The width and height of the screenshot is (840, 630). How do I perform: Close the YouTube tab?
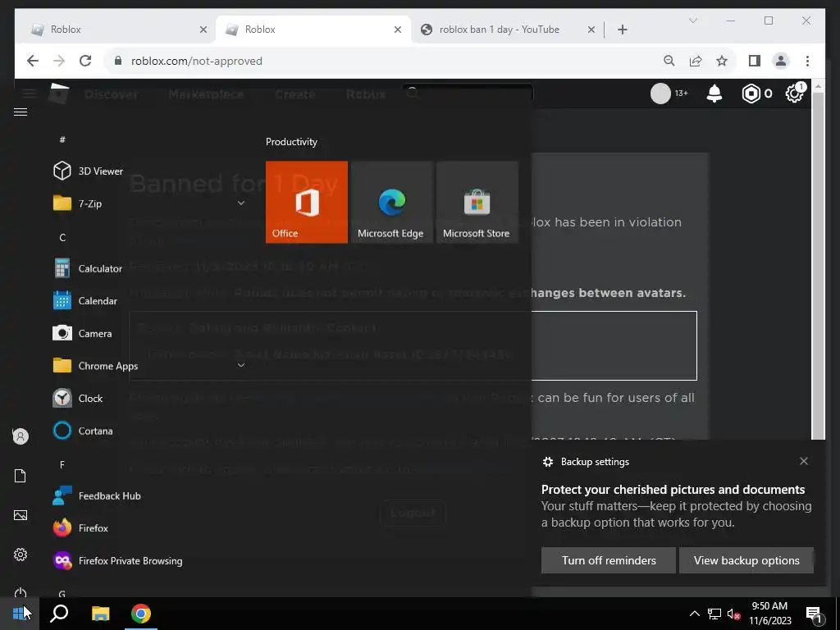coord(591,30)
